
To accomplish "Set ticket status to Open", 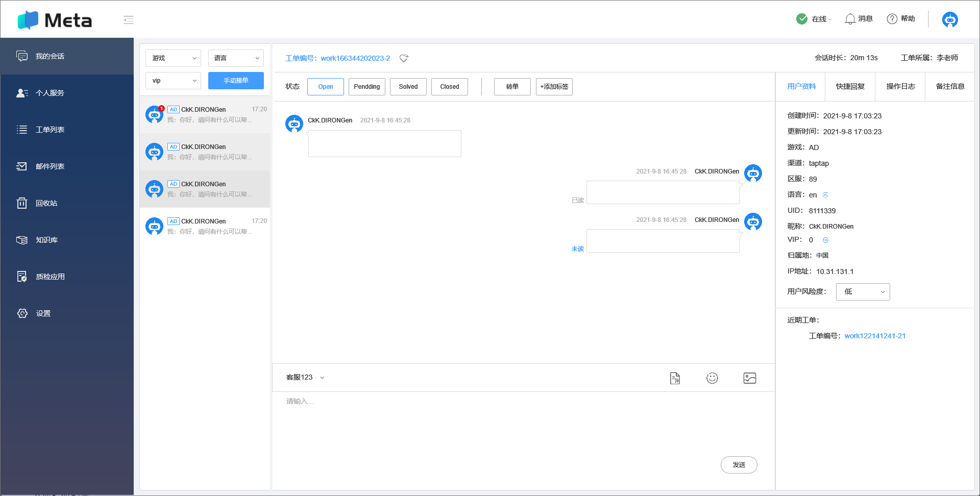I will [326, 87].
